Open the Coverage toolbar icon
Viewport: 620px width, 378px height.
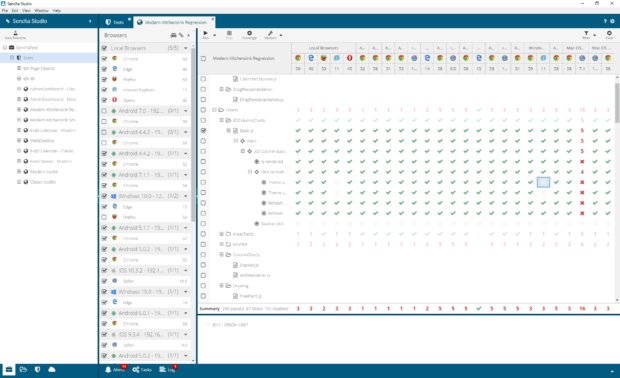coord(249,33)
